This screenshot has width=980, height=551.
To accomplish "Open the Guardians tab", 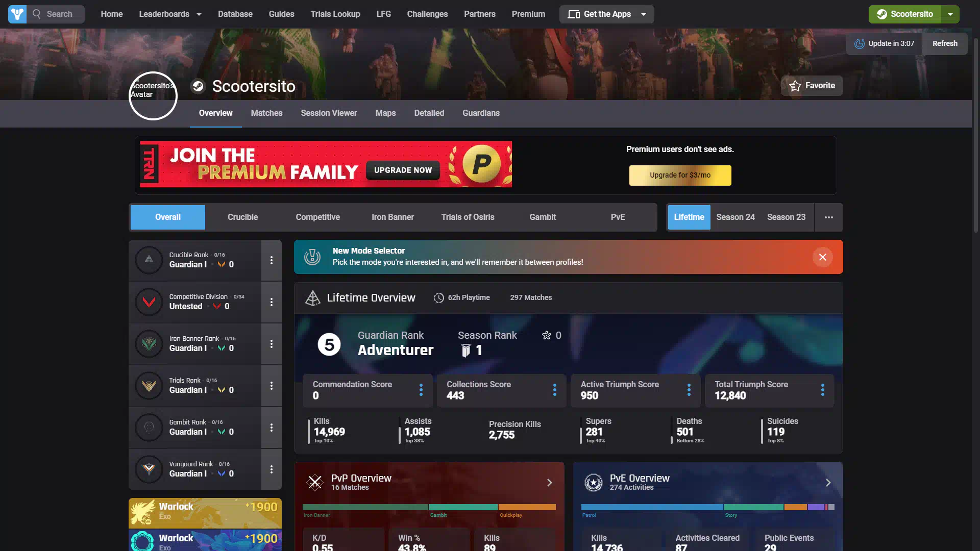I will [481, 113].
